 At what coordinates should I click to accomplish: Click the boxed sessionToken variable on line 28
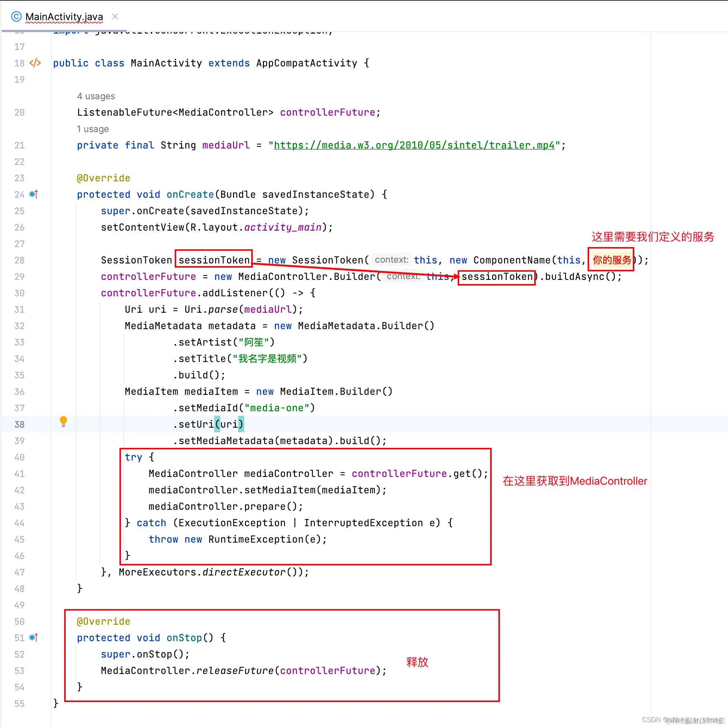(x=214, y=260)
